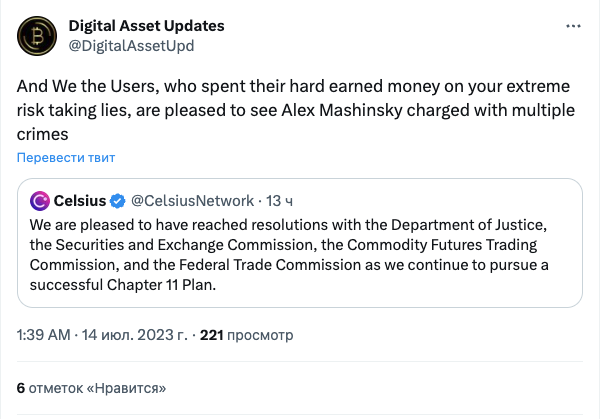
Task: Click the 1:39 AM tweet time
Action: [46, 336]
